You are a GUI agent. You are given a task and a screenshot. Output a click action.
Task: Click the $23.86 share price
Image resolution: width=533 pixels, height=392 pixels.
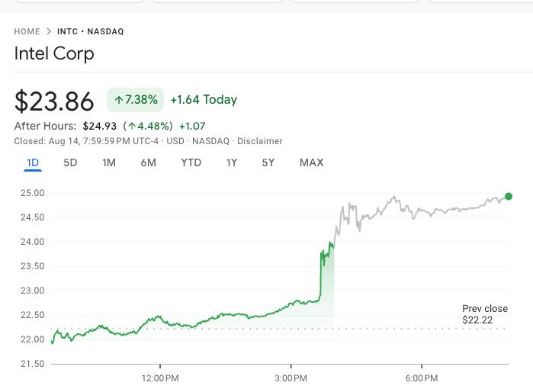pyautogui.click(x=55, y=101)
